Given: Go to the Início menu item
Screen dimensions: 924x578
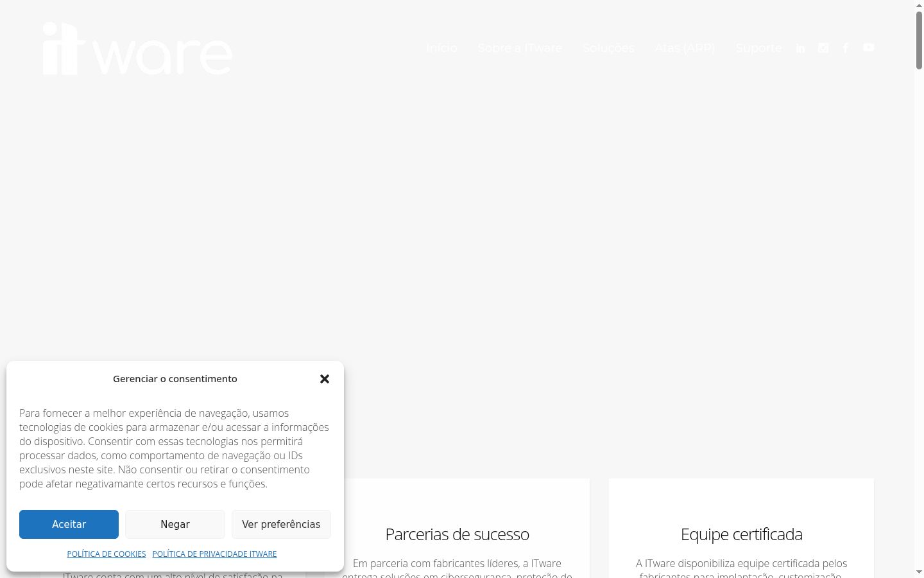Looking at the screenshot, I should point(441,48).
